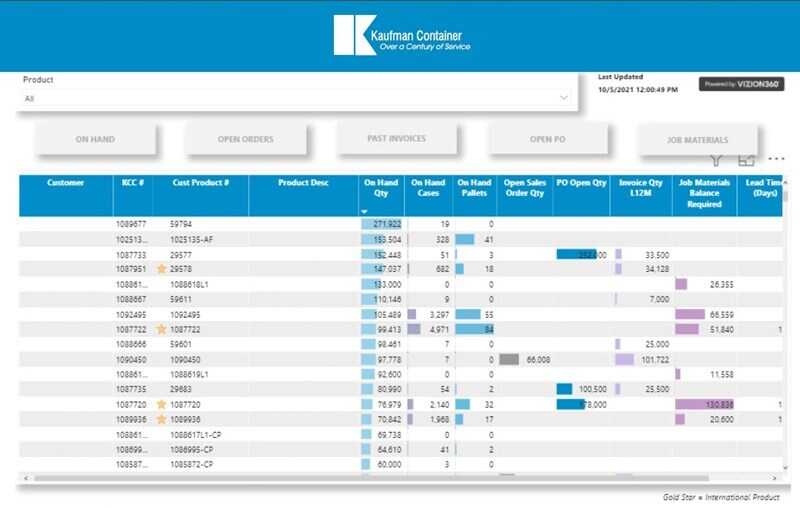Toggle sort arrow under On Hand Qty
This screenshot has width=800, height=508.
point(364,212)
